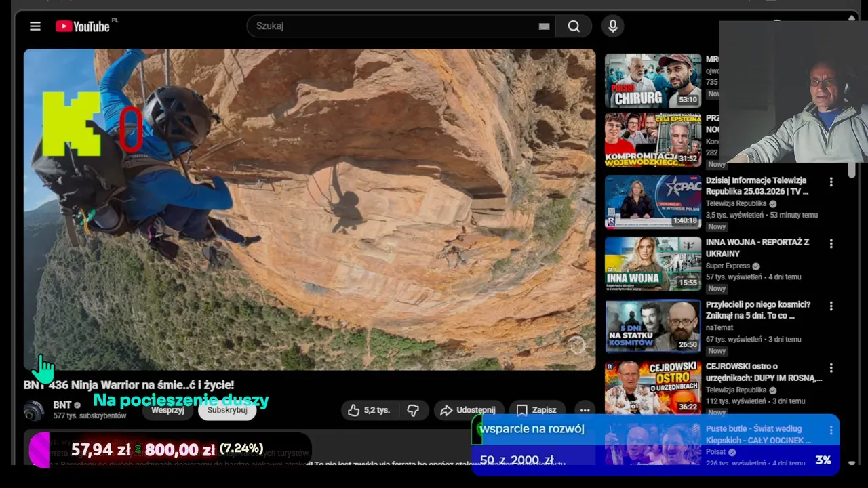
Task: Open the CEJROWSKI OSTRO thumbnail
Action: 653,387
